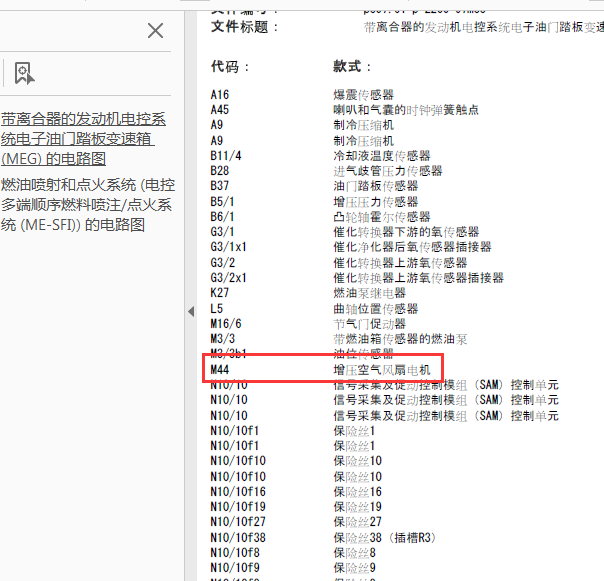Click 催化净化器后氧传感器插接器 text

pyautogui.click(x=412, y=247)
